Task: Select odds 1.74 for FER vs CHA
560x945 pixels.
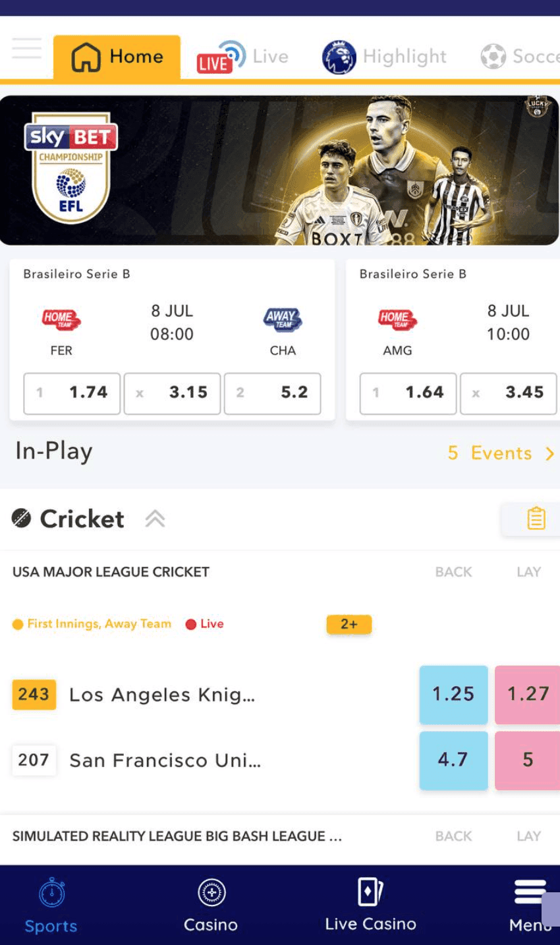Action: pos(72,393)
